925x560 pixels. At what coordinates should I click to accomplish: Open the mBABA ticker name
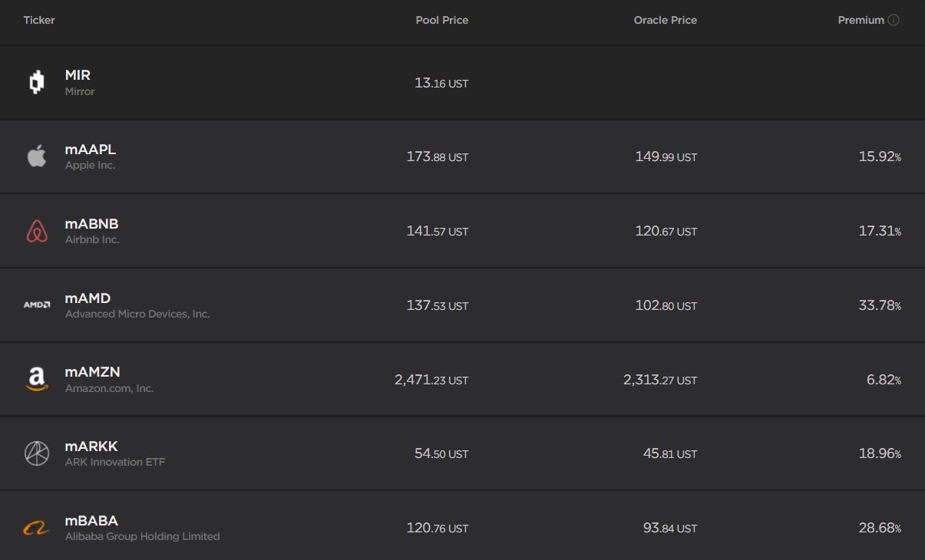click(x=91, y=521)
